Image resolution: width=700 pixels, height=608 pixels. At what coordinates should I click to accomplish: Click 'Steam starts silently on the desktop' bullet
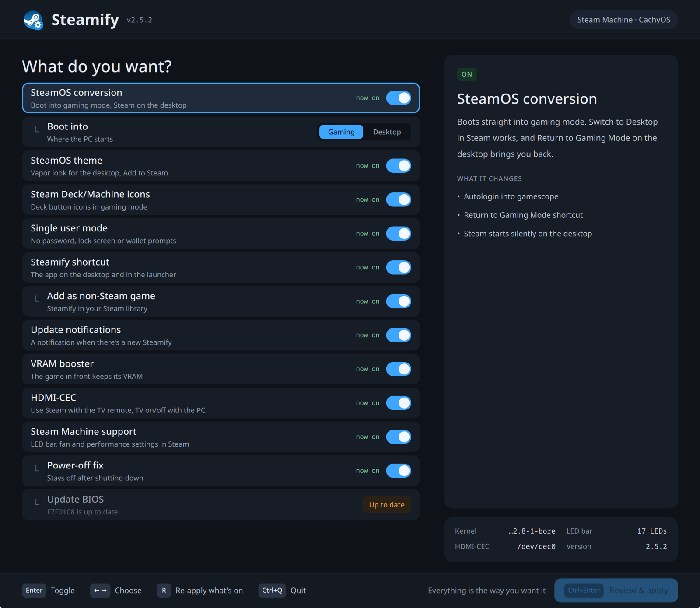coord(528,234)
